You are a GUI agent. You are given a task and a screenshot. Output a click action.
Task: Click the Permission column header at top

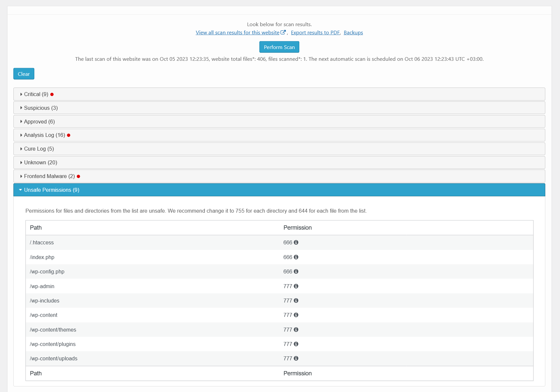click(x=298, y=228)
